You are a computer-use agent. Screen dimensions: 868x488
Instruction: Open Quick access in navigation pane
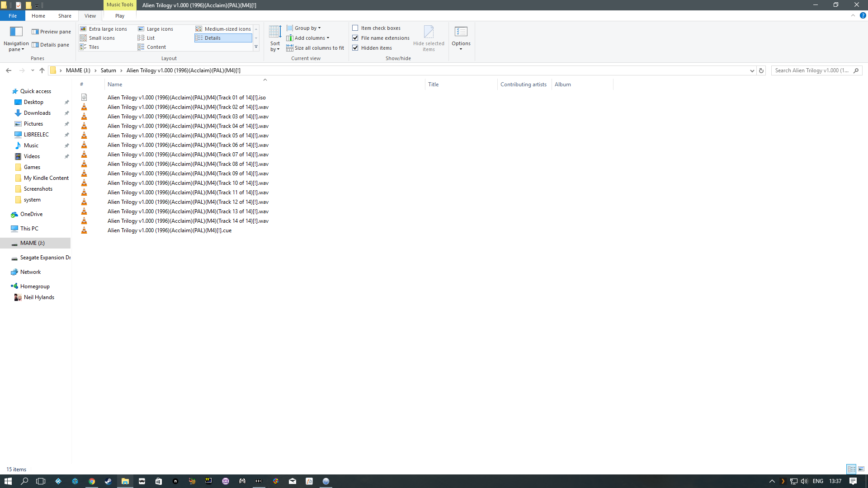[x=36, y=91]
